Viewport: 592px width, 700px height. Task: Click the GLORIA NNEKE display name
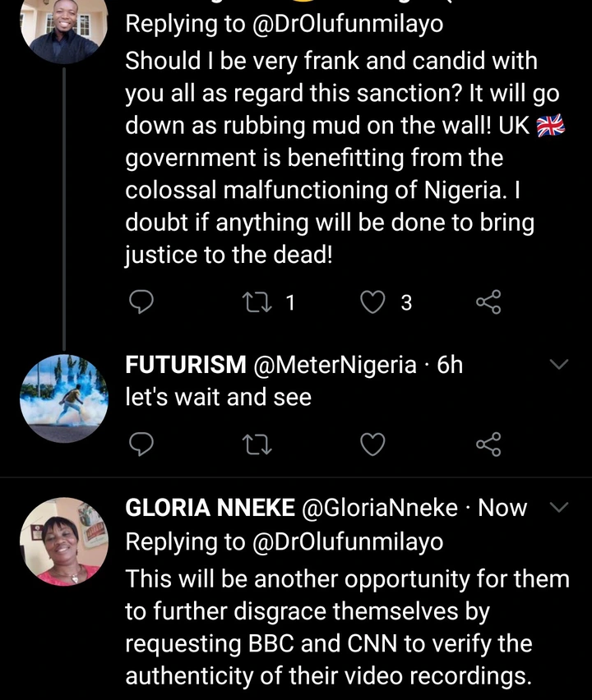210,508
